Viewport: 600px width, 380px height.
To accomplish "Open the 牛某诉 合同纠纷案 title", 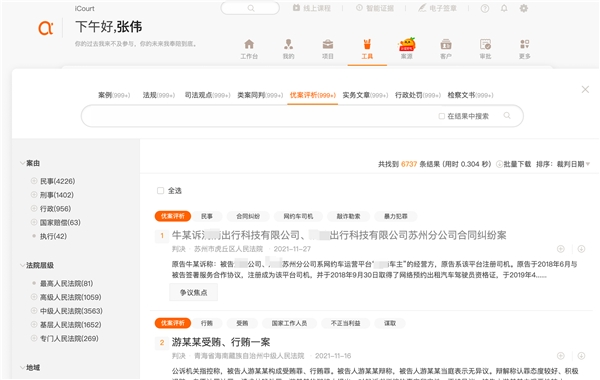I will click(339, 235).
